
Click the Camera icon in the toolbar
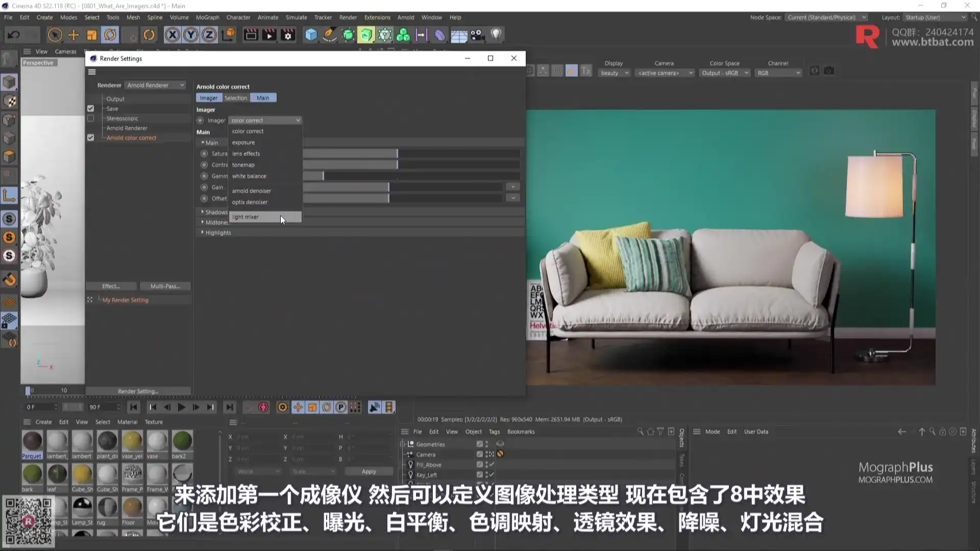click(476, 35)
